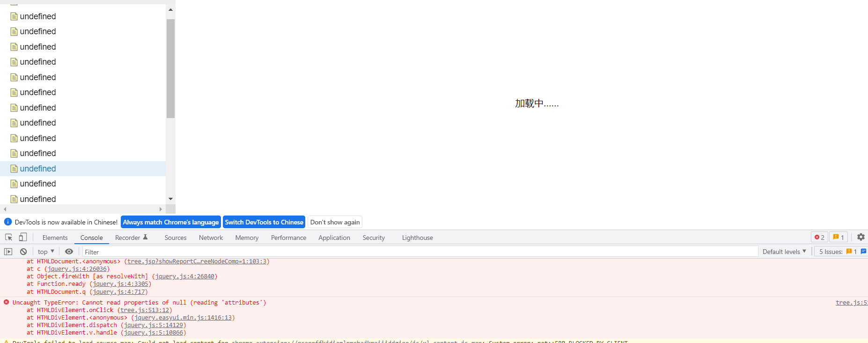Click the red error count badge

pos(819,238)
